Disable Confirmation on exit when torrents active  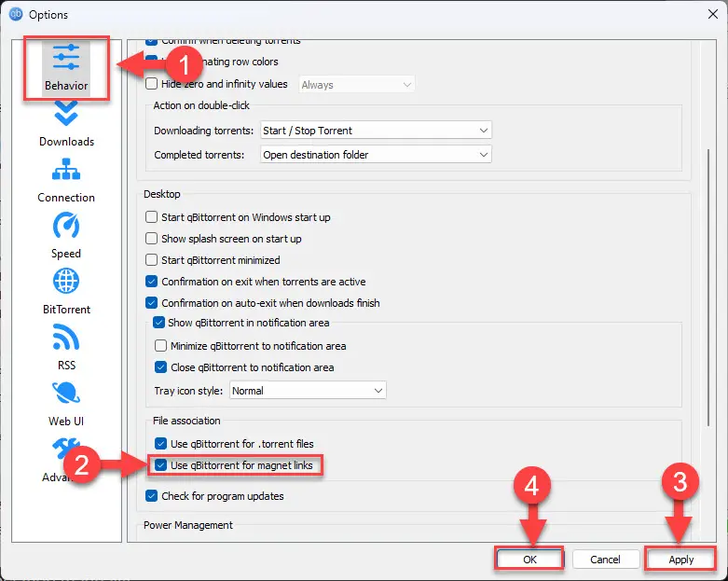(x=151, y=282)
